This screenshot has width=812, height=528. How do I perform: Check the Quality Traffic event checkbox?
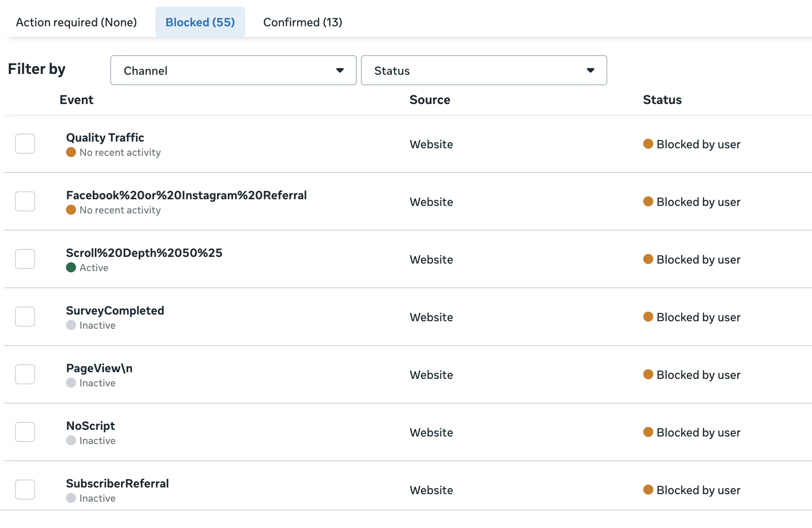pos(25,144)
